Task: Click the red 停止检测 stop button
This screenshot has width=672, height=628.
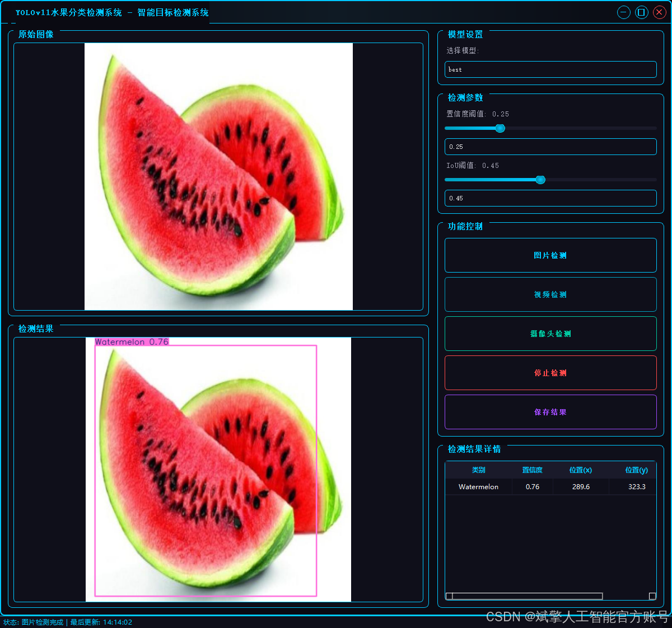Action: [550, 373]
